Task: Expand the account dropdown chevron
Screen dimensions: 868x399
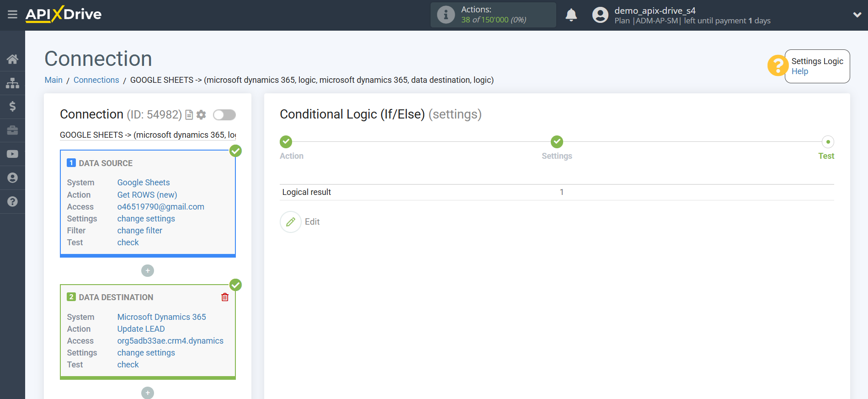Action: pos(857,15)
